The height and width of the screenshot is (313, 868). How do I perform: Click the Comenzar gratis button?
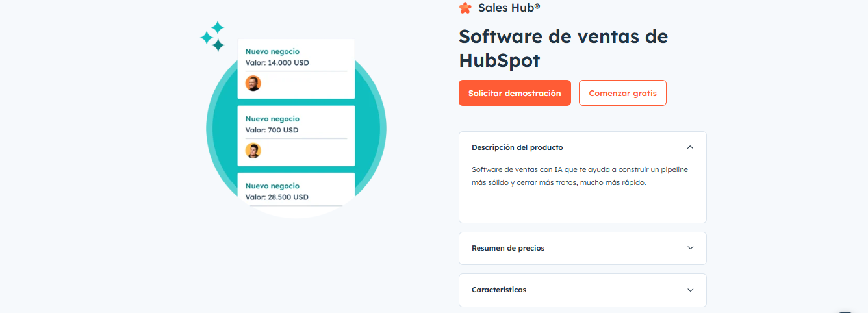(622, 93)
